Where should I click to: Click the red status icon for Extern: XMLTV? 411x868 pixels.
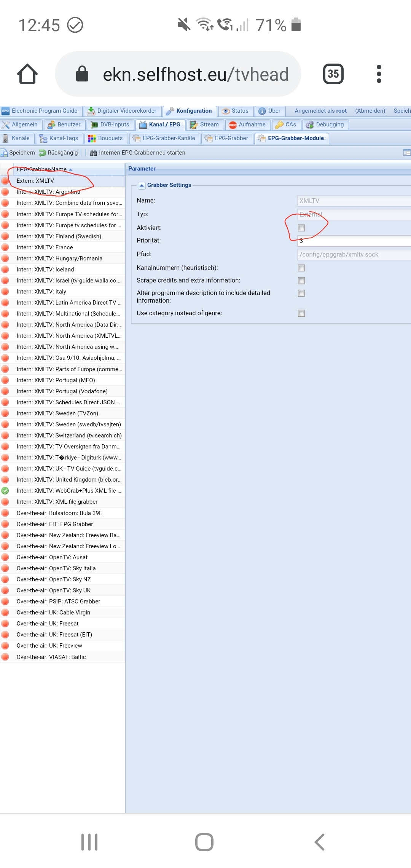point(5,181)
